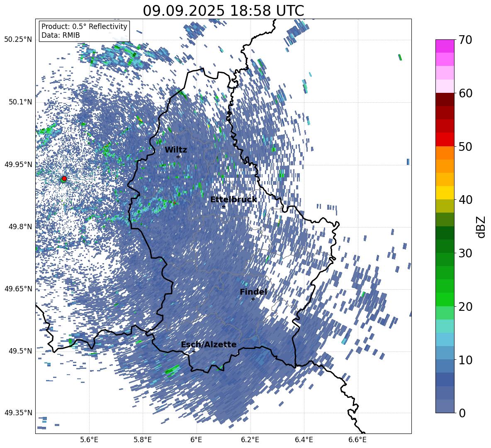This screenshot has width=491, height=448.
Task: Click the Wiltz station cross marker
Action: pyautogui.click(x=178, y=157)
